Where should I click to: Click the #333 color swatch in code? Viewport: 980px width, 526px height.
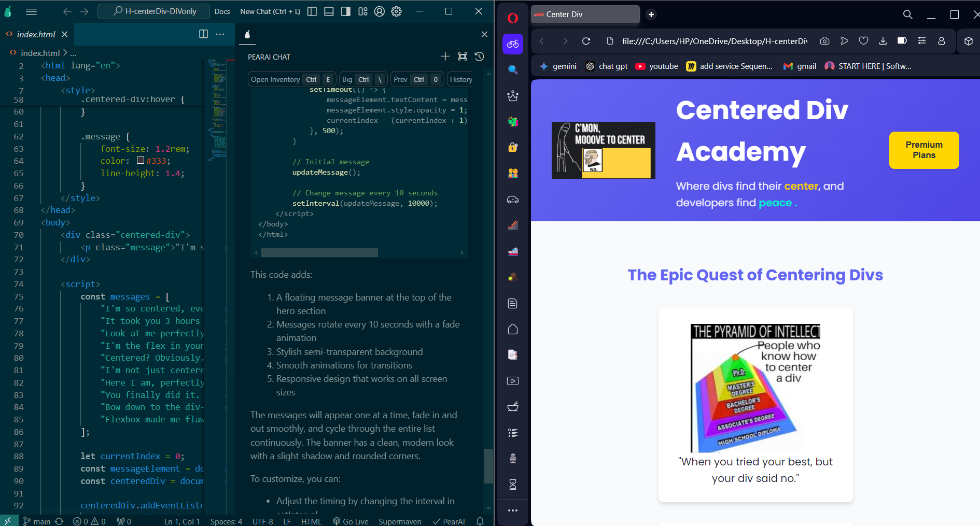click(x=141, y=161)
